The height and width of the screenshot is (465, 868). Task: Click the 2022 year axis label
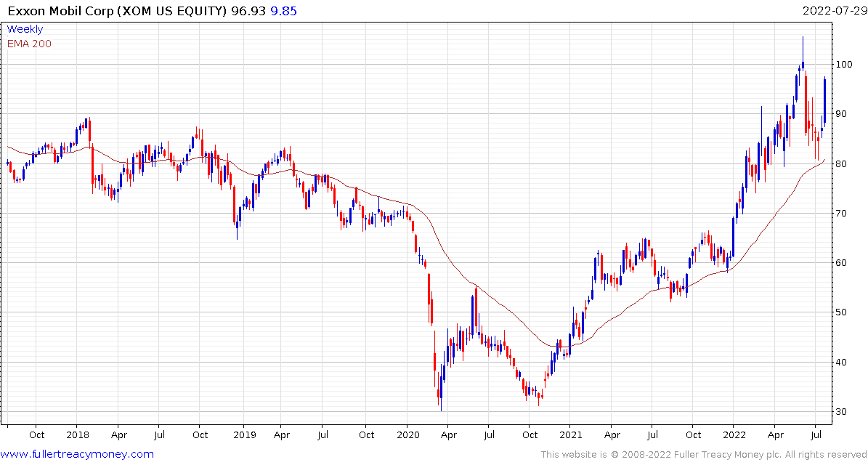point(733,435)
